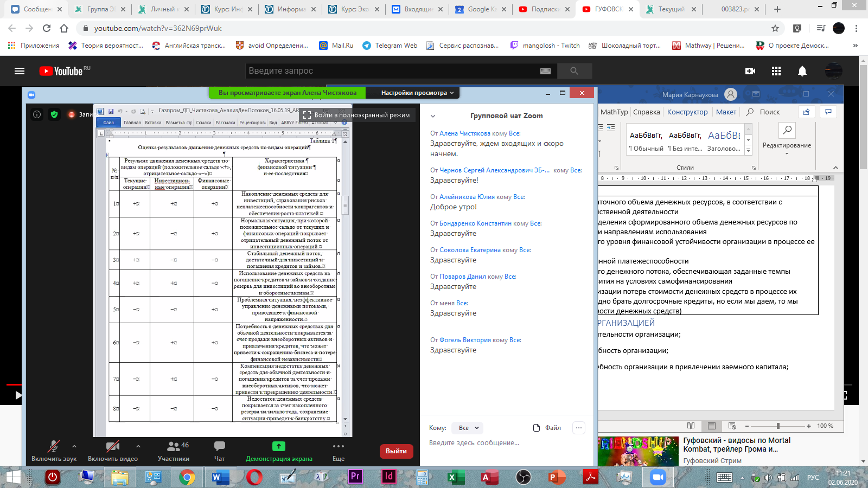Open the YouTube hamburger guide menu

[20, 71]
